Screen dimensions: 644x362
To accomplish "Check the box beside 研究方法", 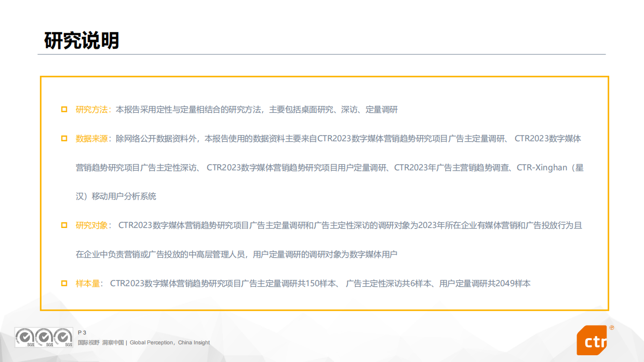I will point(63,109).
